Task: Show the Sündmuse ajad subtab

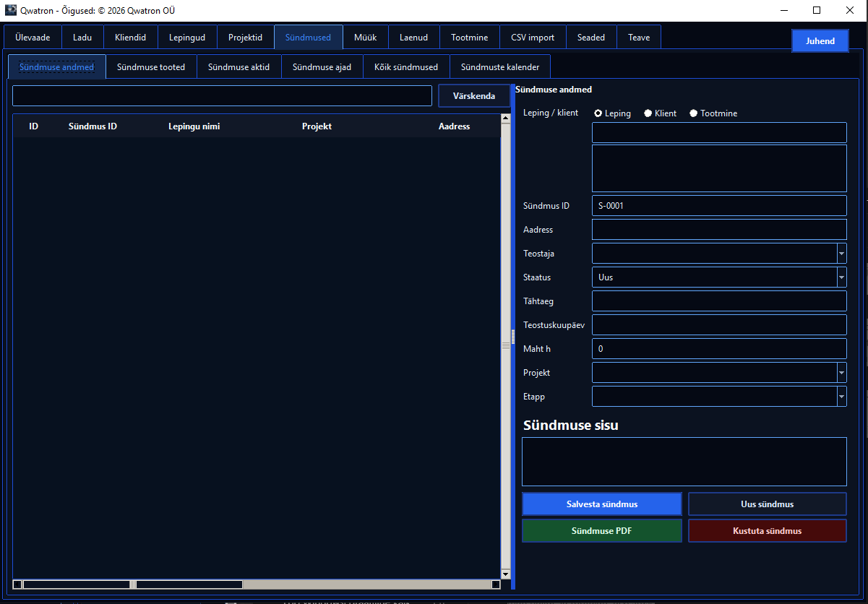Action: 322,67
